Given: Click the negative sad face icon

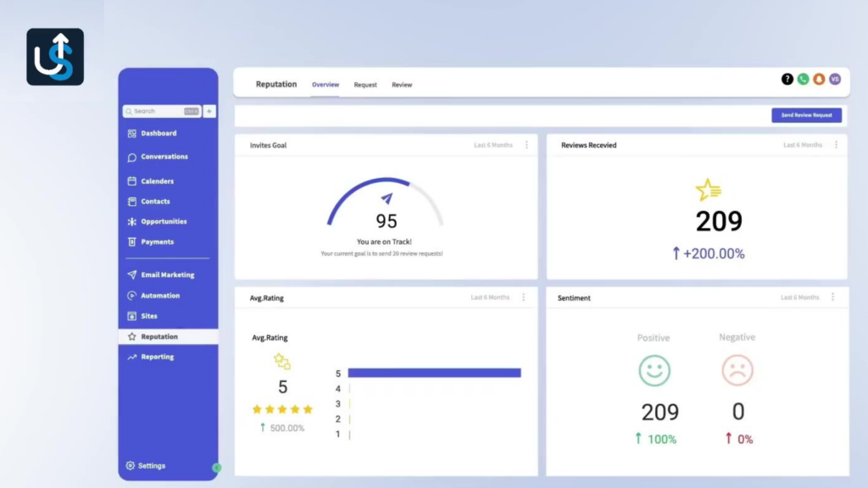Looking at the screenshot, I should (x=737, y=370).
